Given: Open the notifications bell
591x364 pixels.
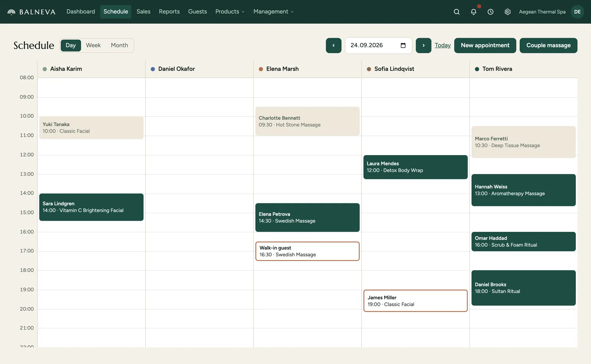Looking at the screenshot, I should [x=474, y=12].
